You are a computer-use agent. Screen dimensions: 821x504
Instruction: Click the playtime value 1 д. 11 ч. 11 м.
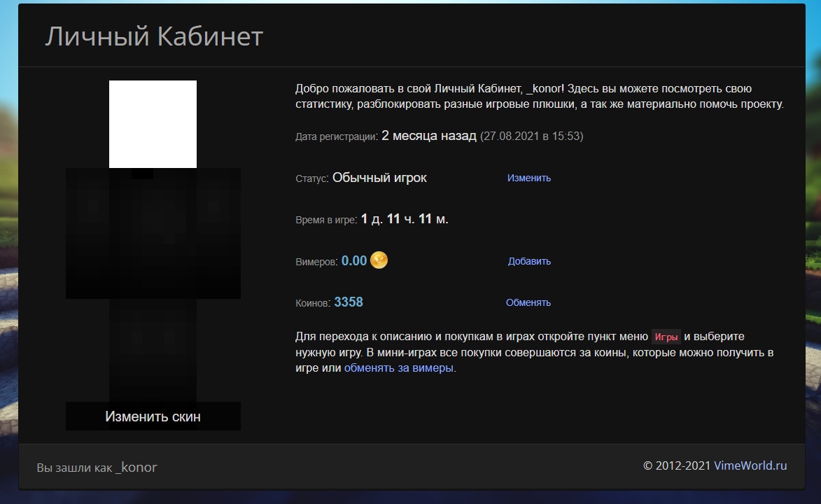(x=405, y=218)
